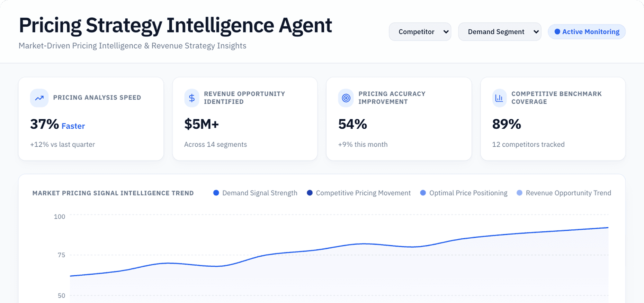Click the Faster link next to 37%
The height and width of the screenshot is (303, 644).
73,126
